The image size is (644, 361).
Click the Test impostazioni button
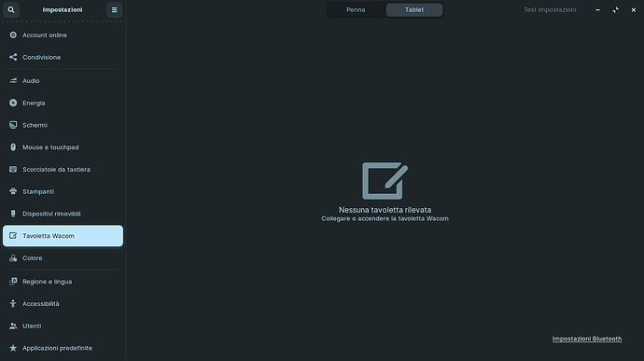coord(550,10)
